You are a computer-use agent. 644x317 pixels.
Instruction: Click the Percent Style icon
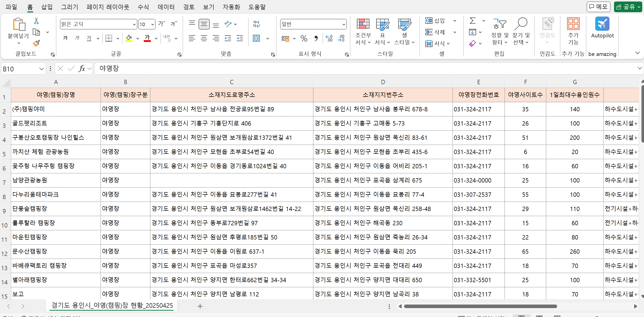(x=304, y=38)
